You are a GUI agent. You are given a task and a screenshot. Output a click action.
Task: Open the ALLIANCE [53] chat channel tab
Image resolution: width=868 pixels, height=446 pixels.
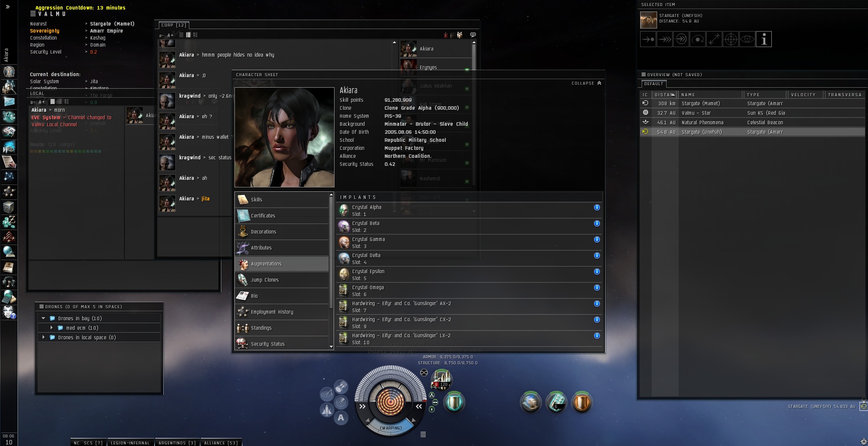click(221, 442)
